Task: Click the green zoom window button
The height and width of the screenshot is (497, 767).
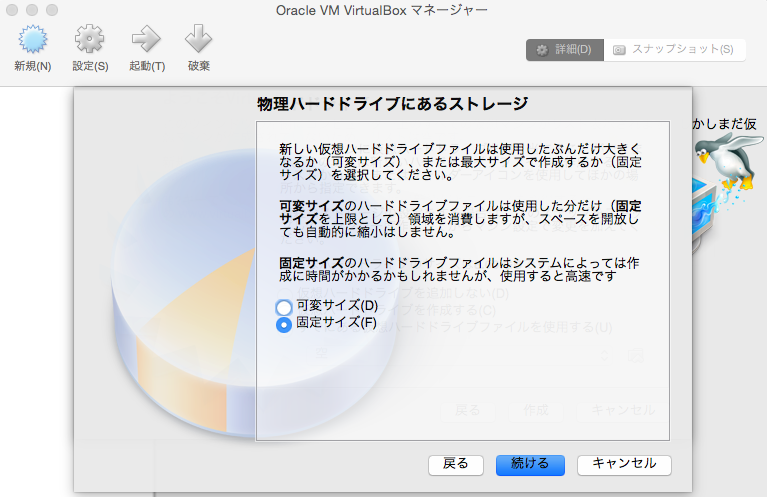Action: tap(52, 10)
